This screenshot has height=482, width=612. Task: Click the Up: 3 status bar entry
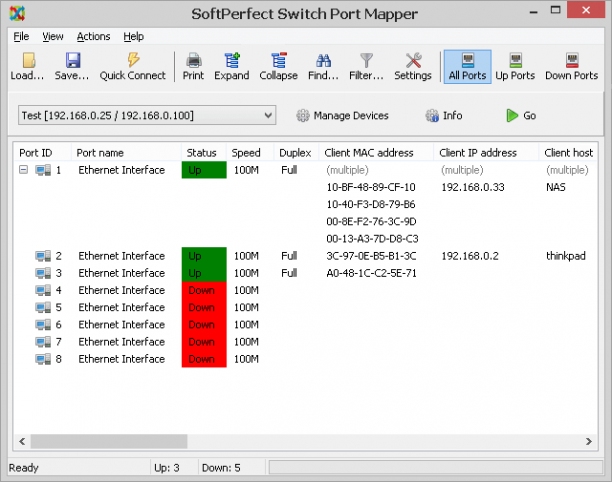click(167, 468)
